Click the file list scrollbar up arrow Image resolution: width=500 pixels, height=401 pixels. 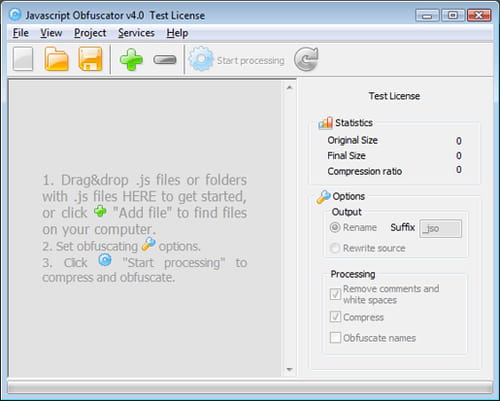[289, 88]
